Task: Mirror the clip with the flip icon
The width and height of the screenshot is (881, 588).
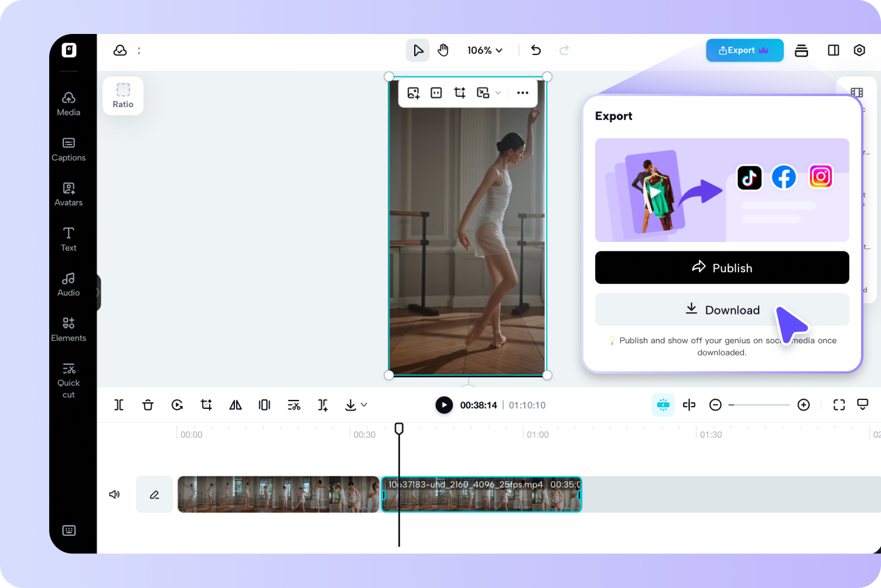Action: click(x=235, y=405)
